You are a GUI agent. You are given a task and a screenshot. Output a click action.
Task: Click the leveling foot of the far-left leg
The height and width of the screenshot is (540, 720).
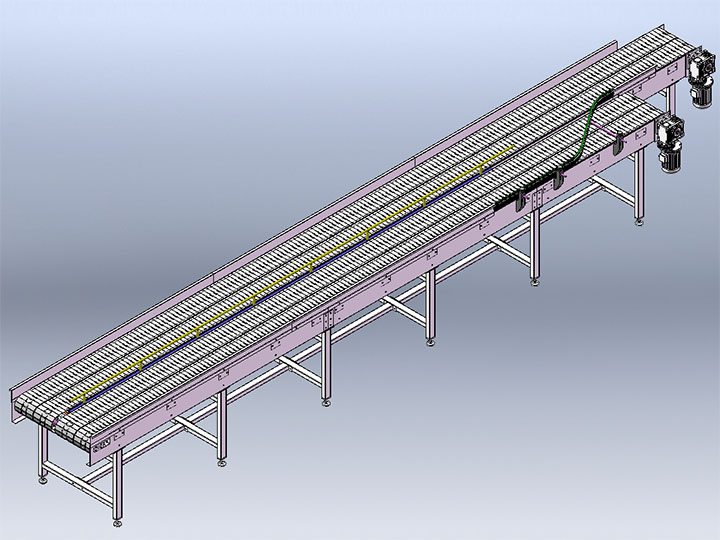point(43,481)
